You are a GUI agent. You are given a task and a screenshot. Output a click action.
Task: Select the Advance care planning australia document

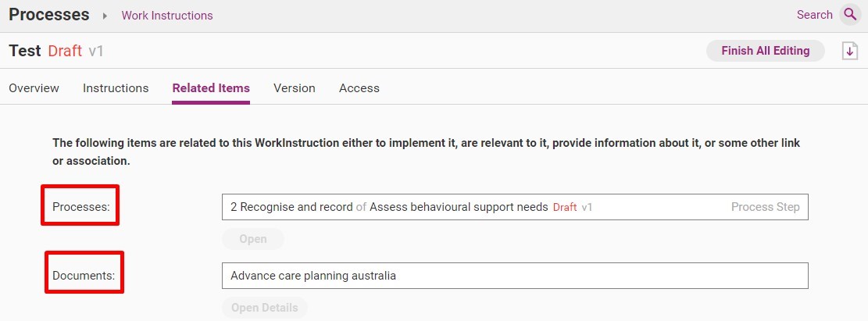click(x=515, y=276)
